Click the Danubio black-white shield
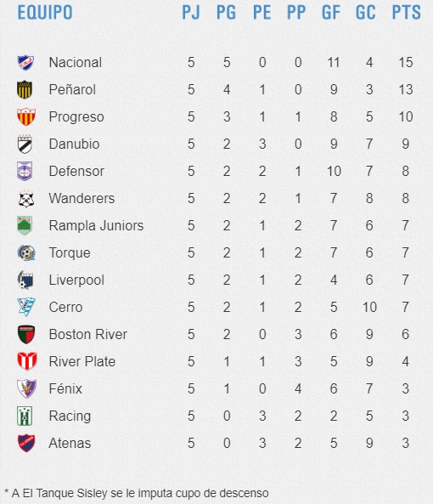433x504 pixels. tap(25, 144)
